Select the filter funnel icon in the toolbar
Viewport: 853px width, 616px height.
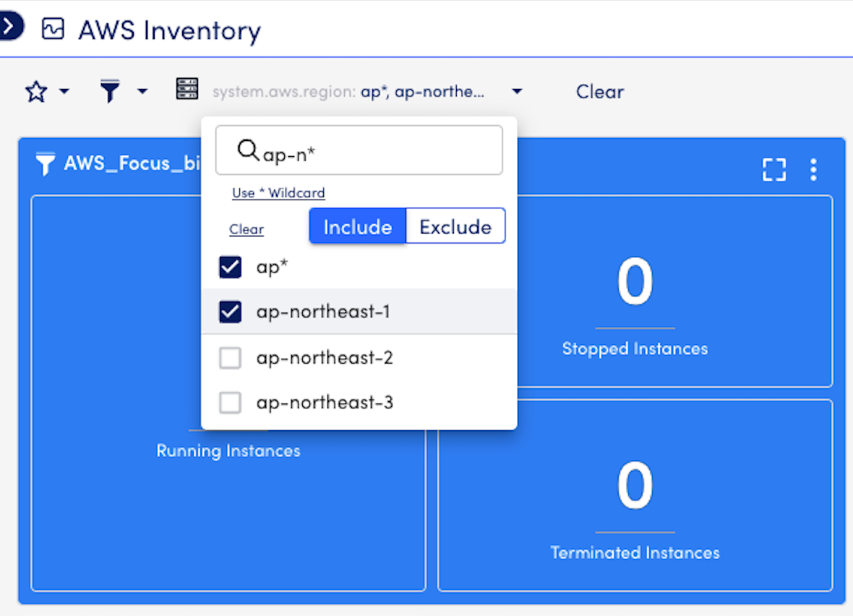pos(110,91)
